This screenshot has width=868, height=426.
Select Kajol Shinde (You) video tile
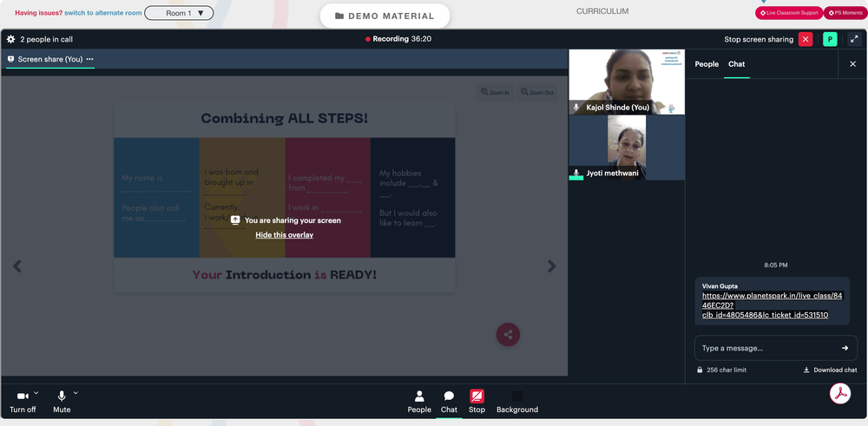(627, 82)
